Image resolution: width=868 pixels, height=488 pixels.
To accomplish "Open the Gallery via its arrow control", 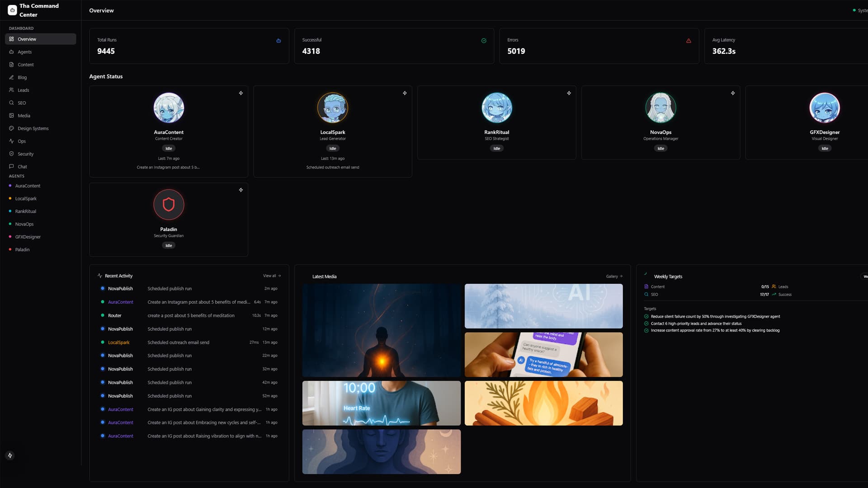I will tap(613, 276).
